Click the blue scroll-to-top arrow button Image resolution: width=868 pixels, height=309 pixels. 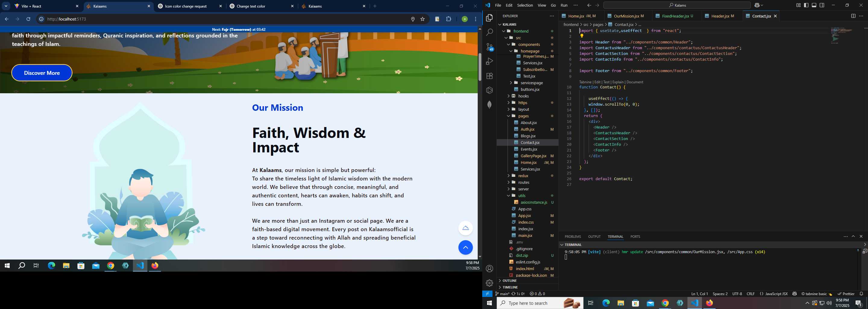(465, 248)
